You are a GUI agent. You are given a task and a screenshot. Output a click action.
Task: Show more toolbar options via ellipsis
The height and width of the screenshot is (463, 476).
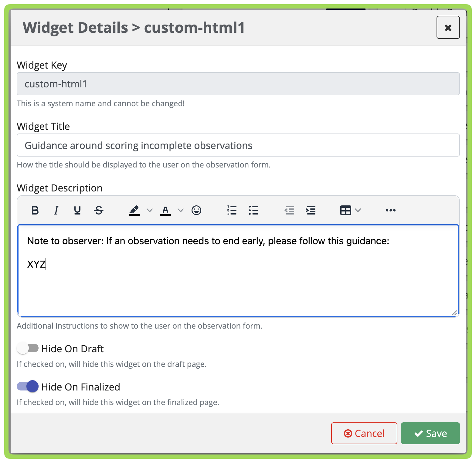(391, 210)
